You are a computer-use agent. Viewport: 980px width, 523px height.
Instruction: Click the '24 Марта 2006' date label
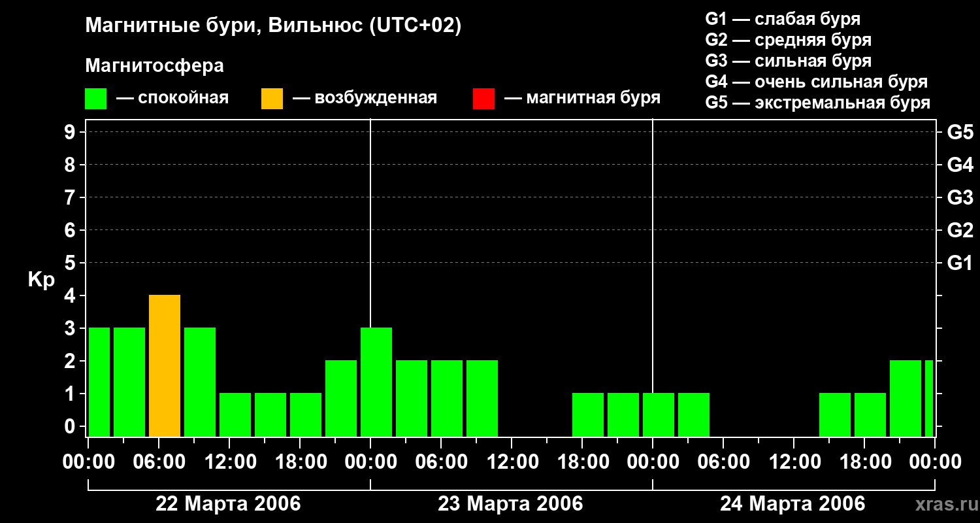792,504
